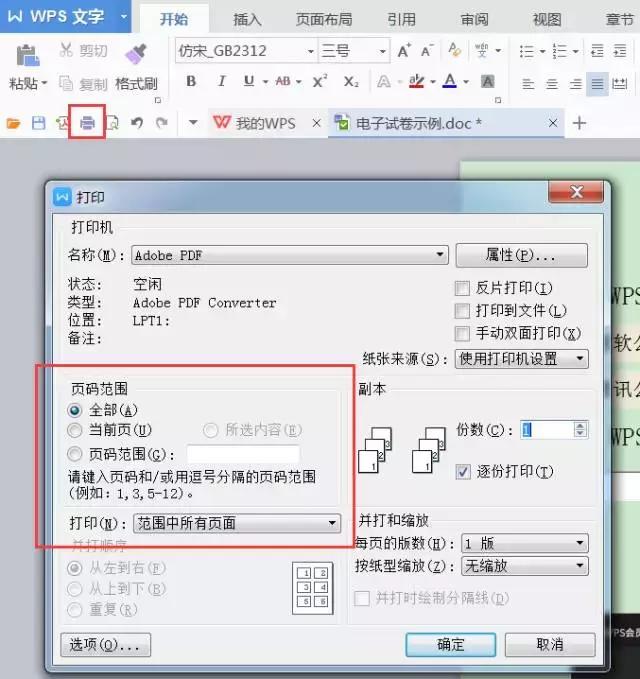
Task: Select the Format Painter brush icon
Action: 136,54
